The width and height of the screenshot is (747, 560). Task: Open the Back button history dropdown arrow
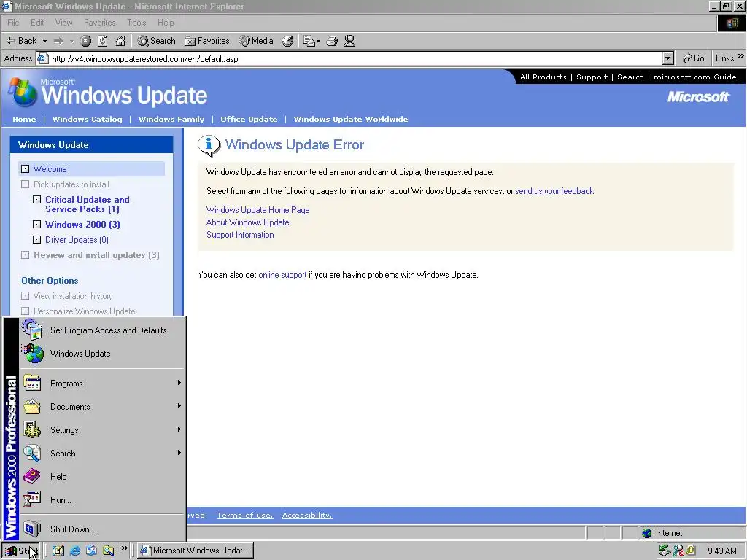pos(44,41)
